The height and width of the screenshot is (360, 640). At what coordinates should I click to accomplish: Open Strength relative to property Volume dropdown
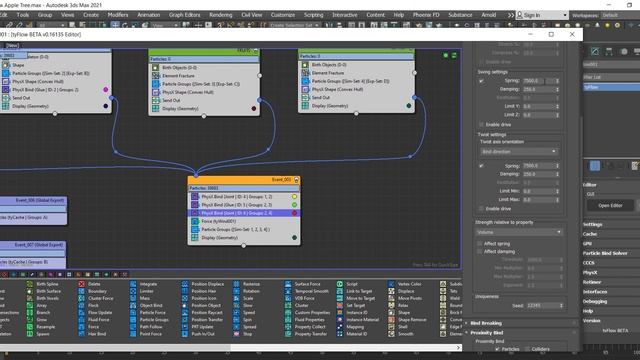pos(519,232)
